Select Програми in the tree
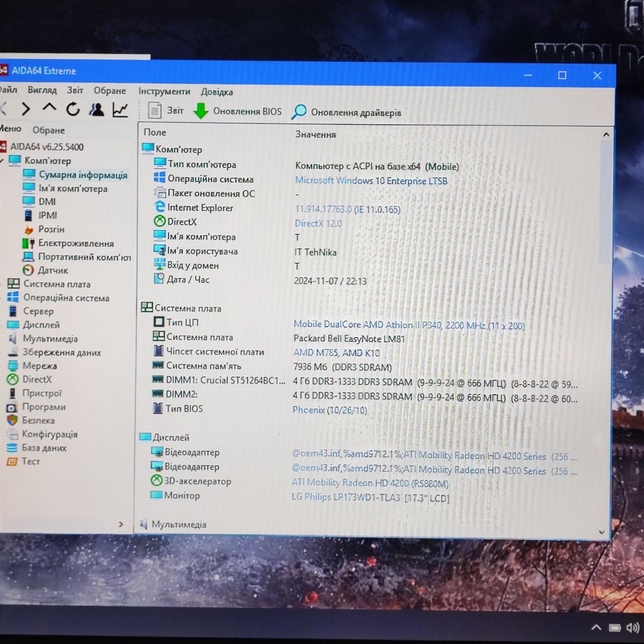 44,407
